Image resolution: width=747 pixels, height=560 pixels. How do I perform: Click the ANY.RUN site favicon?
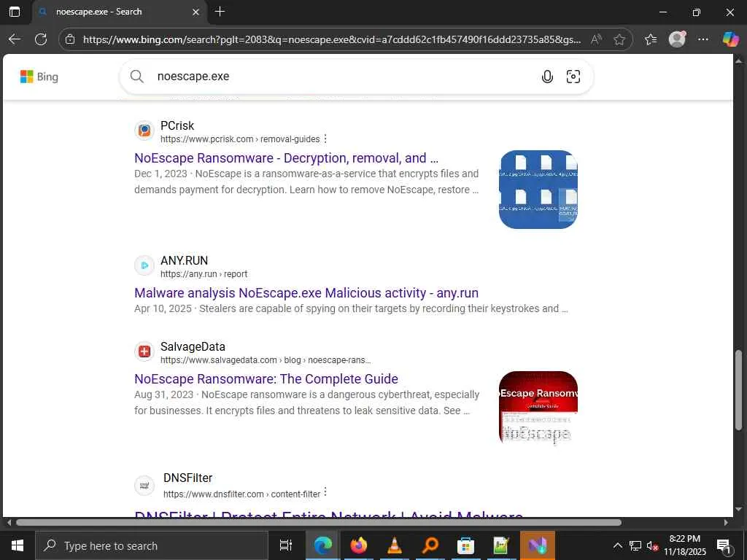(x=144, y=265)
